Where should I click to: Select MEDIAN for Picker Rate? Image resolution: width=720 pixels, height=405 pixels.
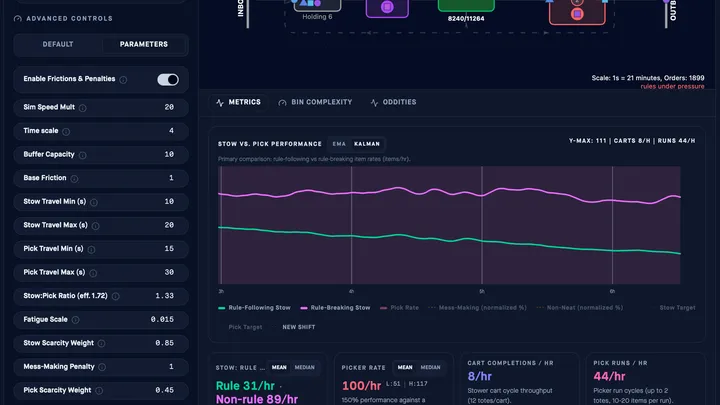[430, 367]
